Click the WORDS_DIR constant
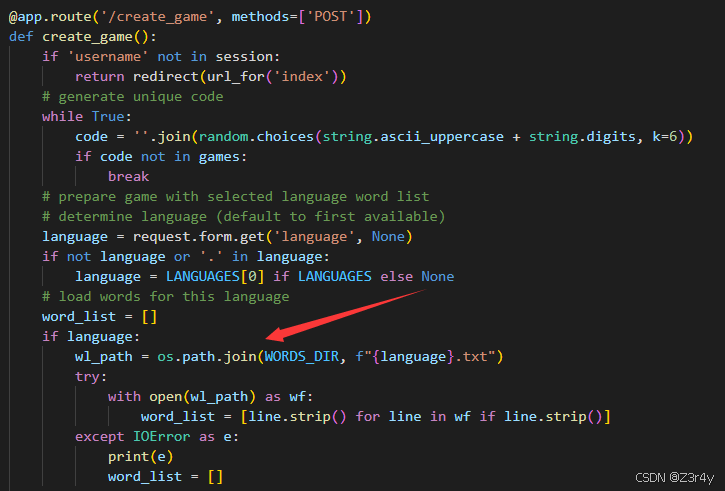 click(x=301, y=356)
